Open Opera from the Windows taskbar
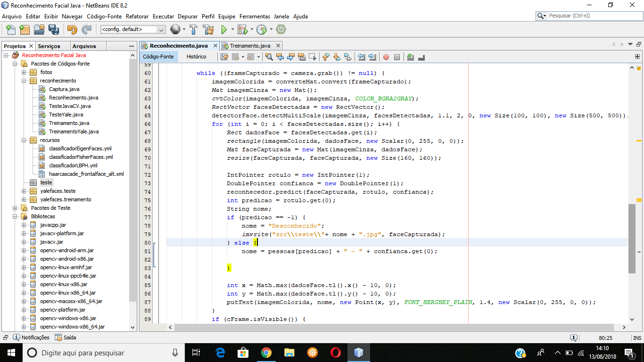 pos(336,353)
